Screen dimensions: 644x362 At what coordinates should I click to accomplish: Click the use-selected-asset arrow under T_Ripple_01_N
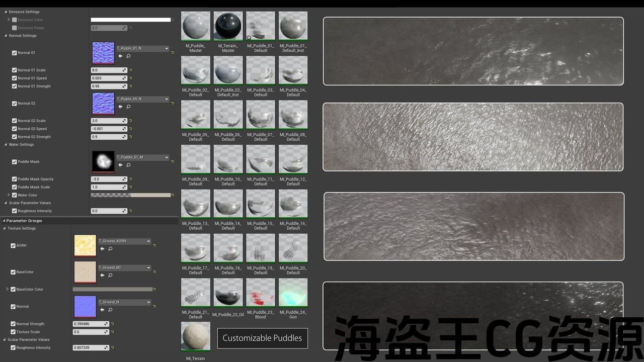[x=120, y=56]
